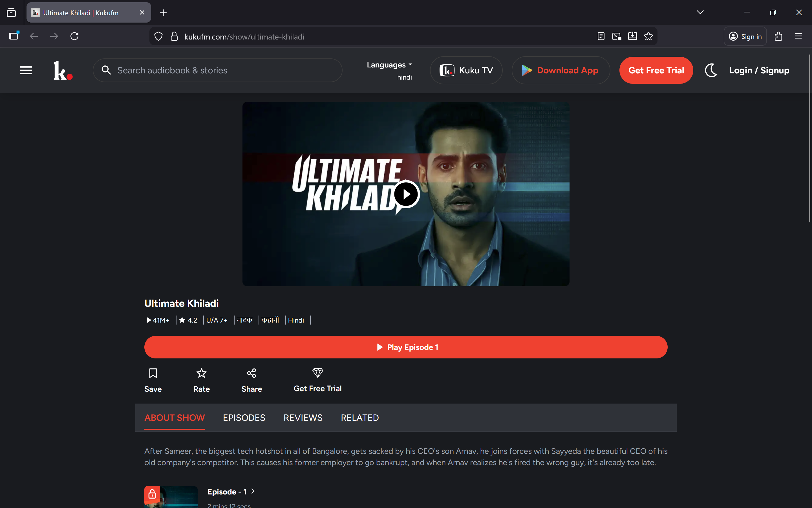
Task: Click the search magnifier icon
Action: click(x=106, y=70)
